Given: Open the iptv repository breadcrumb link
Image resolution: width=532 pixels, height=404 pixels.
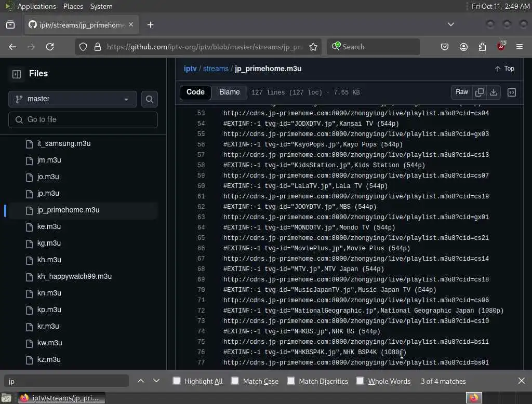Looking at the screenshot, I should (x=190, y=69).
